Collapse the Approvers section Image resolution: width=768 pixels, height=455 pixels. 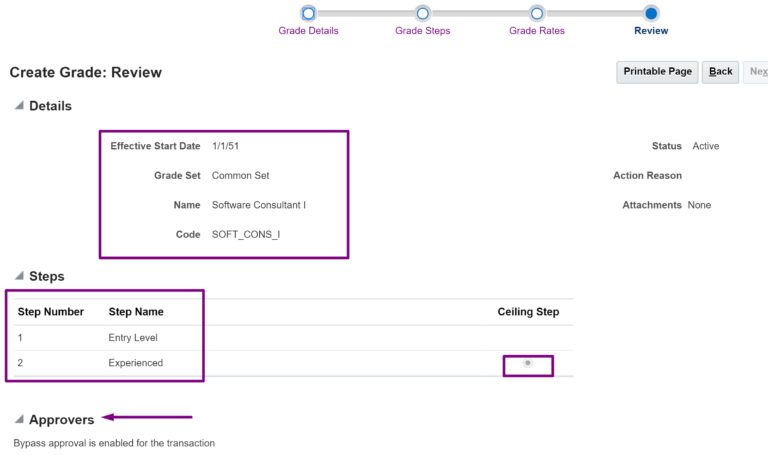(19, 420)
